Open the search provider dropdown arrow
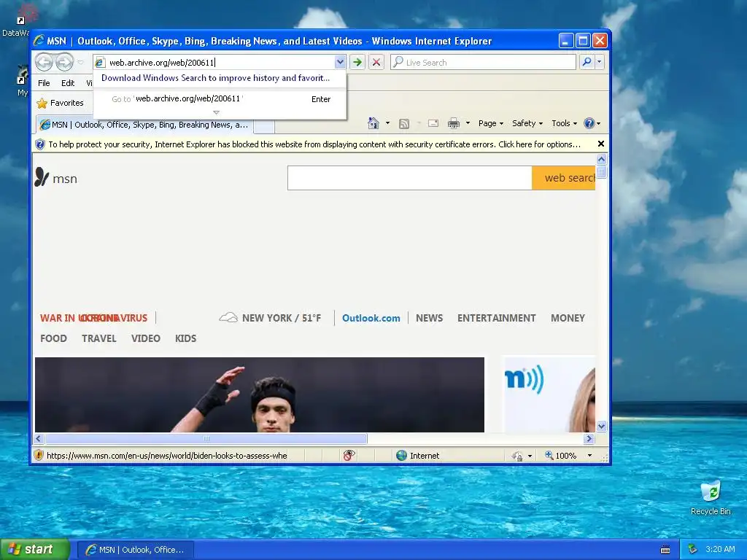This screenshot has width=747, height=560. pyautogui.click(x=600, y=62)
